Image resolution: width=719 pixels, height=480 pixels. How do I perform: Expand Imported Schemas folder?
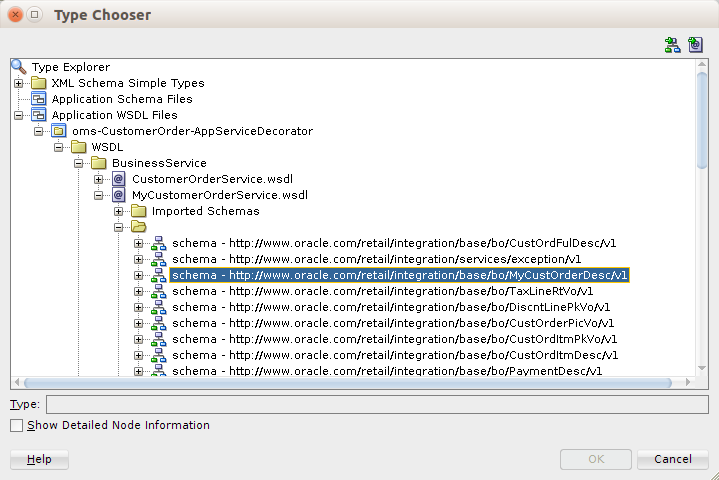(119, 212)
